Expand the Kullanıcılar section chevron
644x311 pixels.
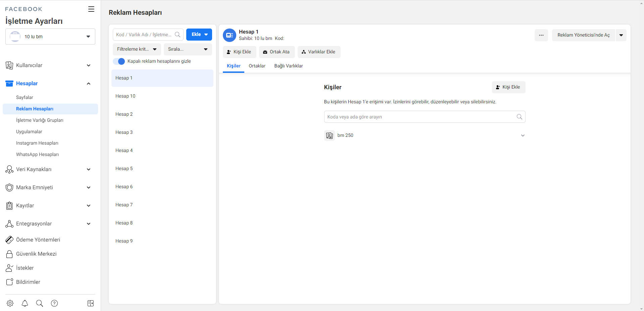(89, 65)
